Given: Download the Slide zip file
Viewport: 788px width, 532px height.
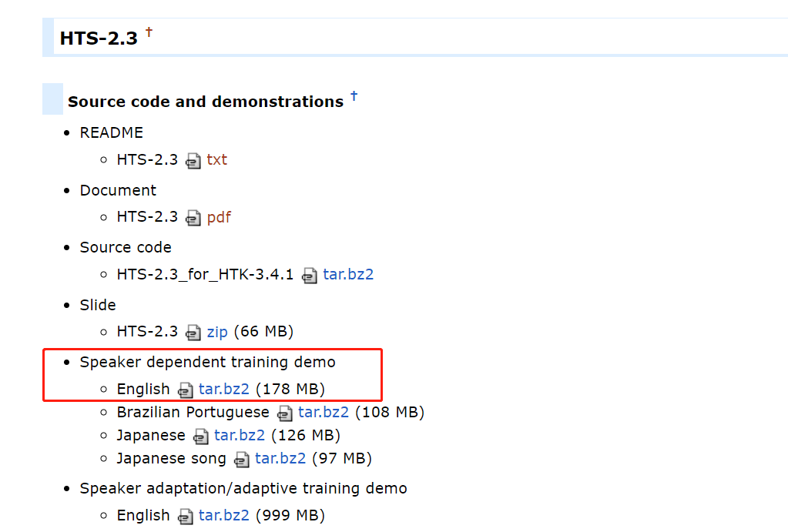Looking at the screenshot, I should 217,332.
